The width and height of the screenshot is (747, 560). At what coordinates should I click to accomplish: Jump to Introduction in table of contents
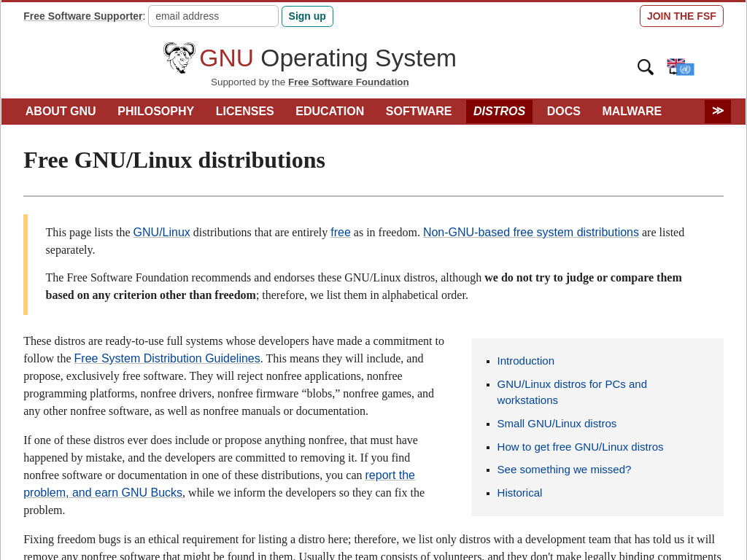click(525, 361)
